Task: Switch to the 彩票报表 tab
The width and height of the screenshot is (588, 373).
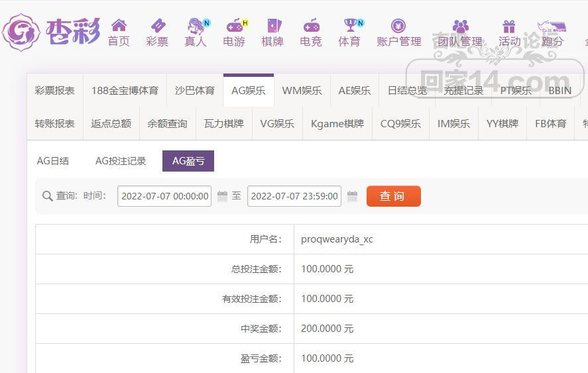Action: (x=55, y=90)
